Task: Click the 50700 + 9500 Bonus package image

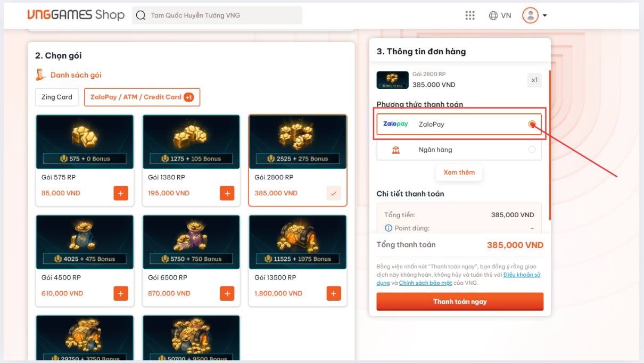Action: click(x=191, y=339)
